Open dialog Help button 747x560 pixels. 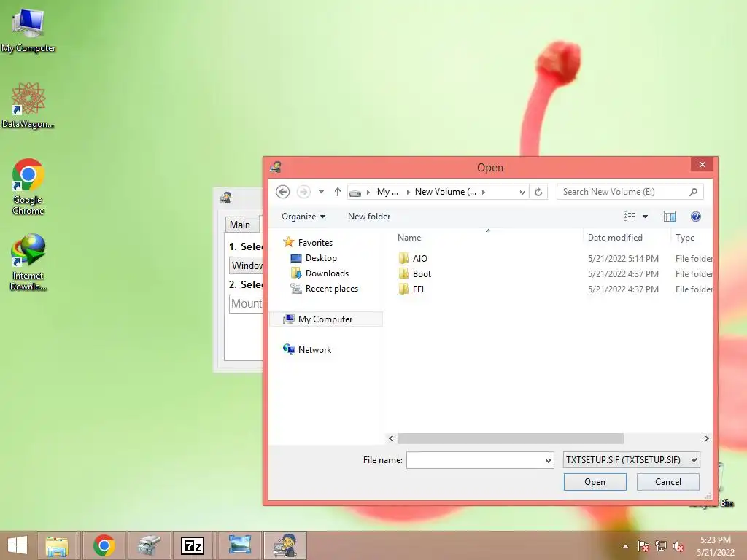point(695,217)
